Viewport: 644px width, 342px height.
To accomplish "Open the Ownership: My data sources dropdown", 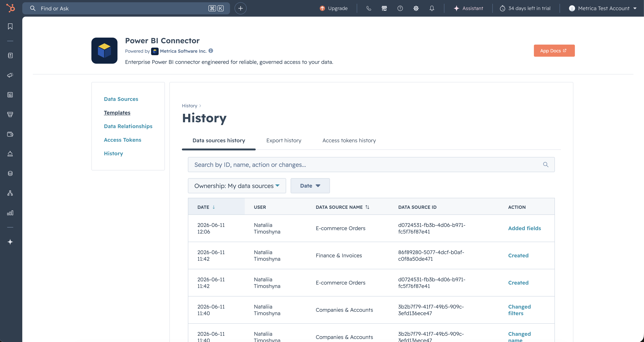I will pos(237,186).
